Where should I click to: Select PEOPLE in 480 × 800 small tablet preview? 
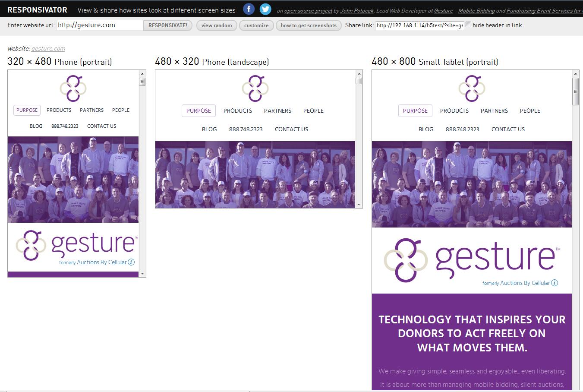(x=530, y=111)
